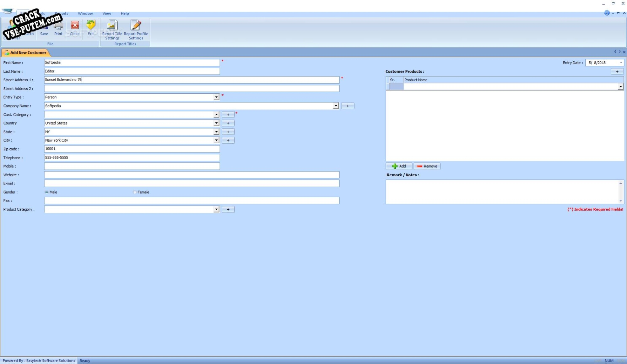
Task: Click the green plus Add product icon
Action: pos(395,166)
